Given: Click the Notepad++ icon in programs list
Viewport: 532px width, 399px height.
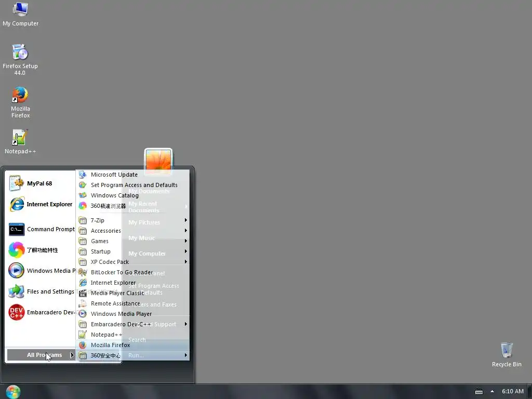Looking at the screenshot, I should (x=83, y=335).
